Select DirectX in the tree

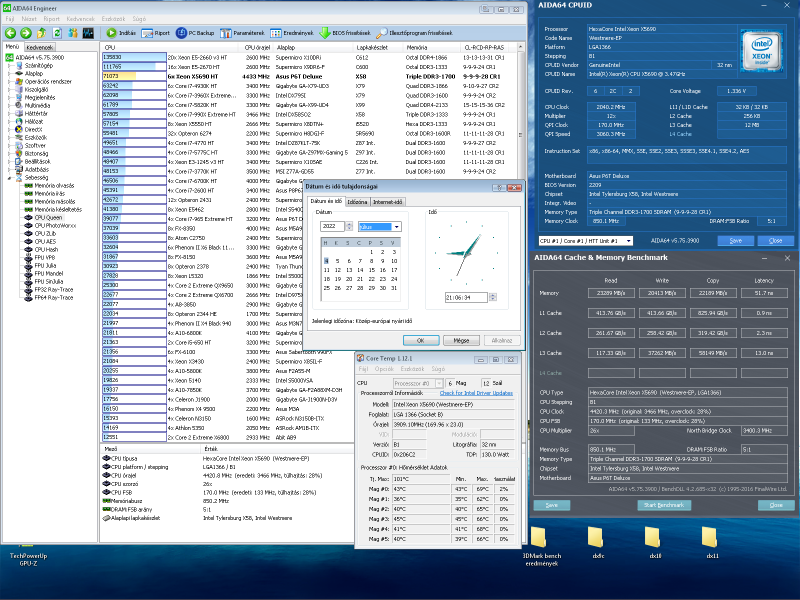point(33,130)
